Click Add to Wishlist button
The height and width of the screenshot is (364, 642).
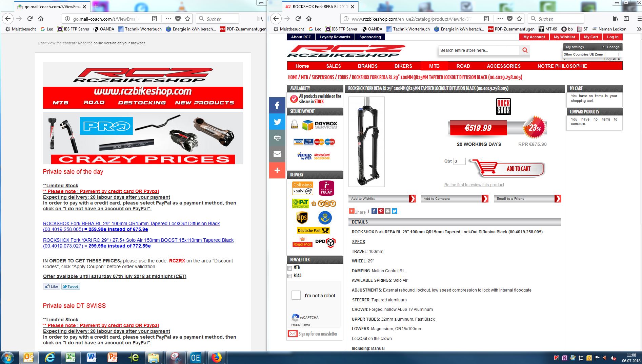pyautogui.click(x=382, y=199)
